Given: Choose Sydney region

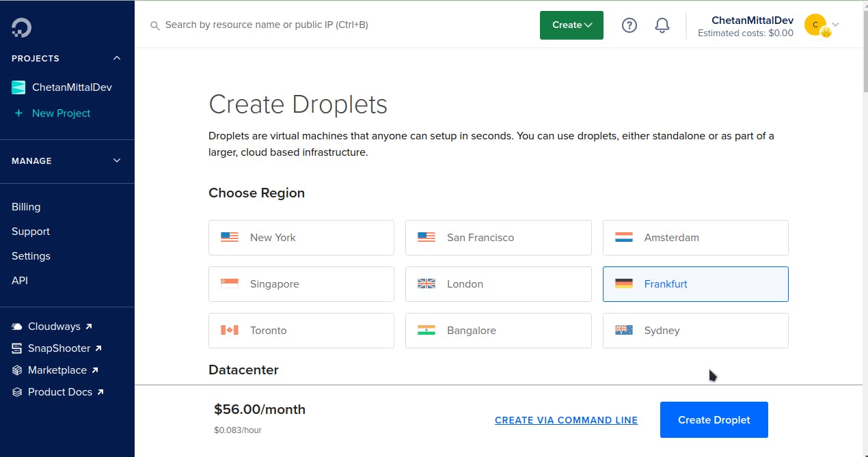Looking at the screenshot, I should (696, 331).
